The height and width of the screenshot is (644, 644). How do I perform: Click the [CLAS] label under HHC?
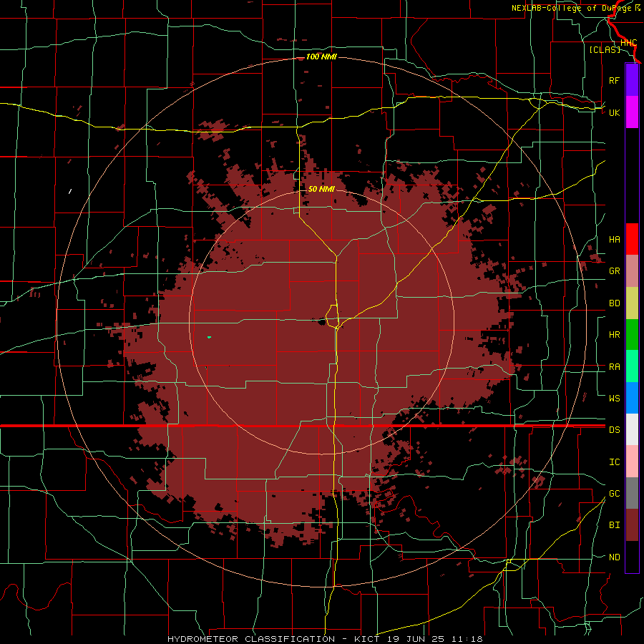point(605,49)
